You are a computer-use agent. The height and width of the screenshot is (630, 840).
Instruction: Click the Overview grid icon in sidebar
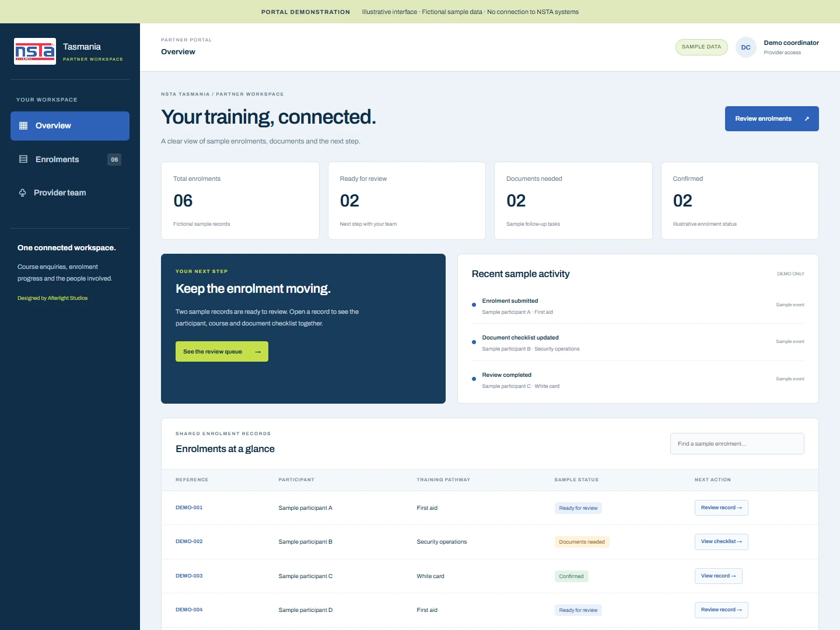[23, 125]
